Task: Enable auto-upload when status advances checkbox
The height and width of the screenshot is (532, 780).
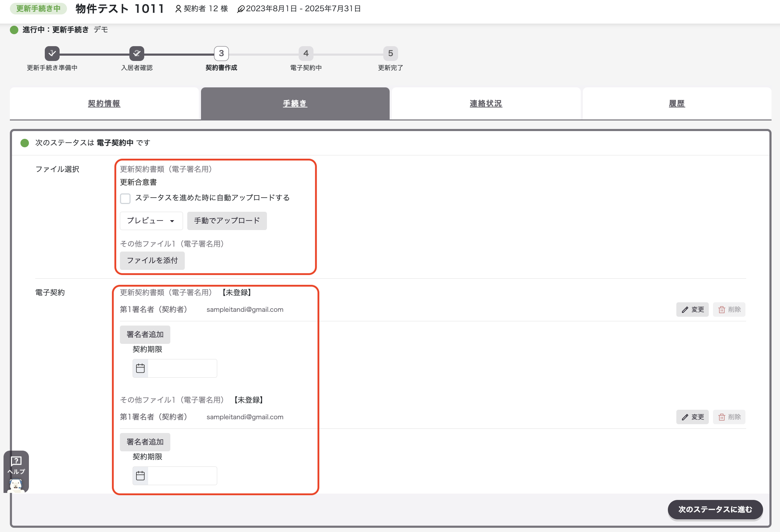Action: tap(125, 198)
